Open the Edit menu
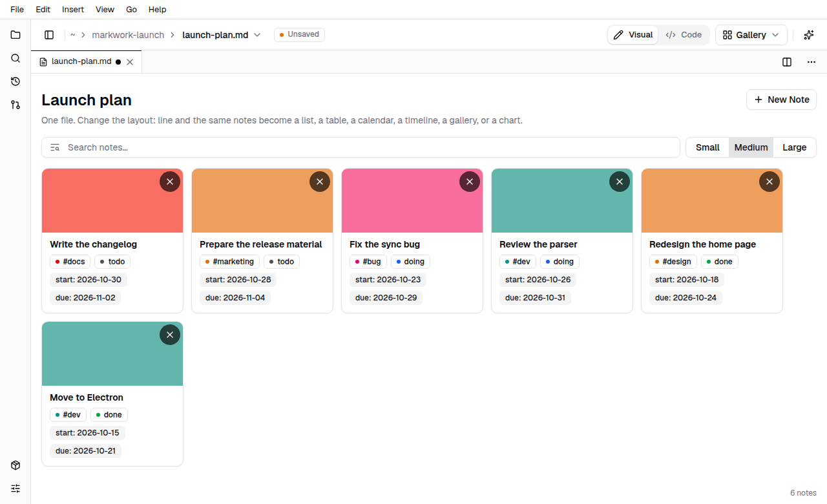 click(x=43, y=10)
